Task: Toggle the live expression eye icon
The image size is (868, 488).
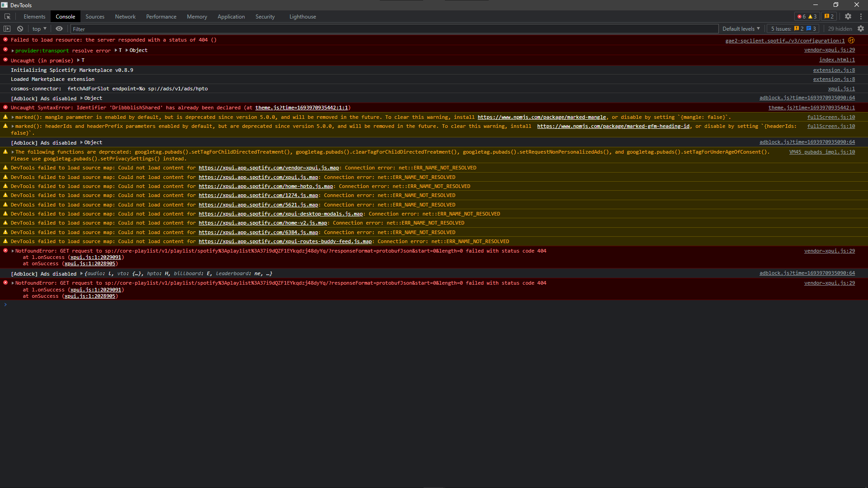Action: [59, 29]
